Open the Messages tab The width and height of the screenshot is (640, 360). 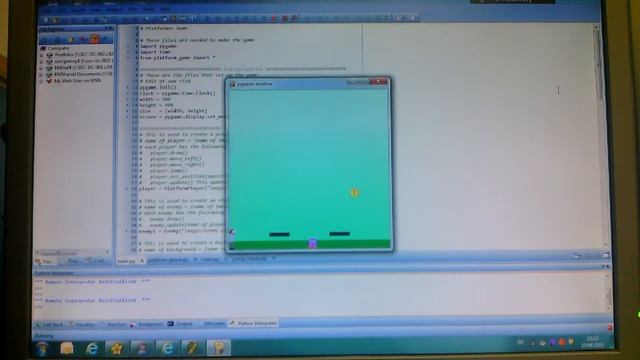211,324
